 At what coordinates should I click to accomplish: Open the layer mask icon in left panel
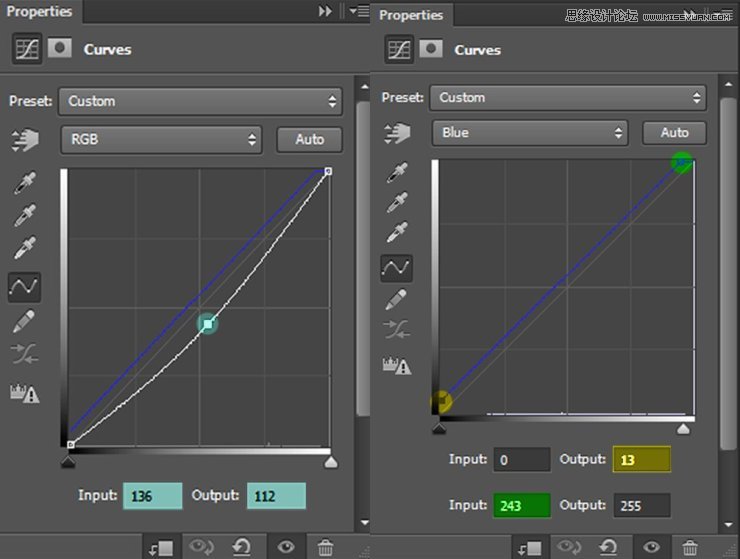[59, 48]
